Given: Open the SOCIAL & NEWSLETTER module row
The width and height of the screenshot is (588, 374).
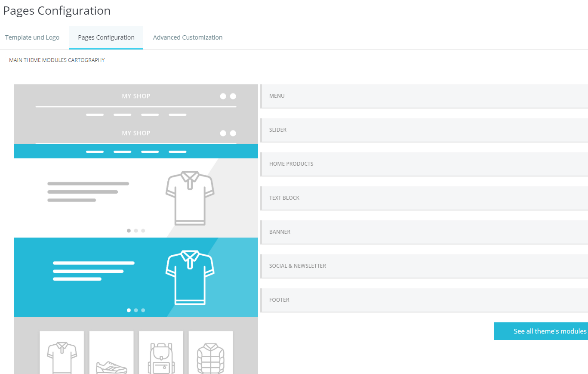Looking at the screenshot, I should click(424, 266).
